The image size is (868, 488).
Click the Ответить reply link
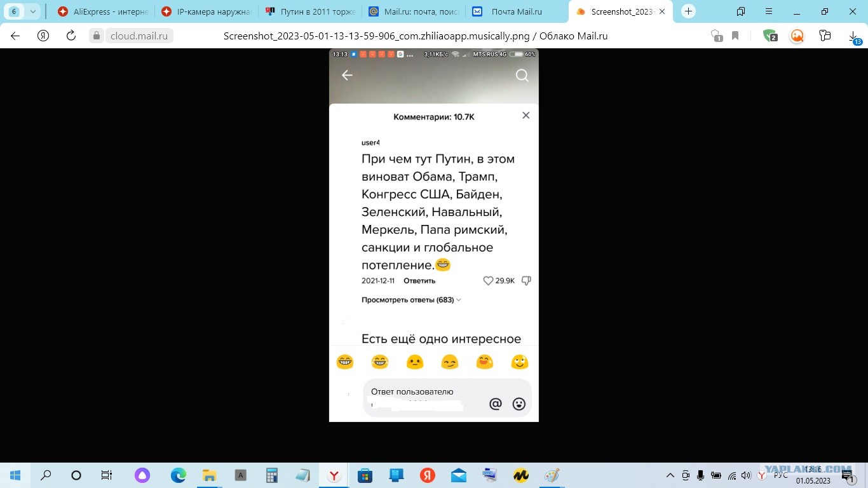pos(419,281)
